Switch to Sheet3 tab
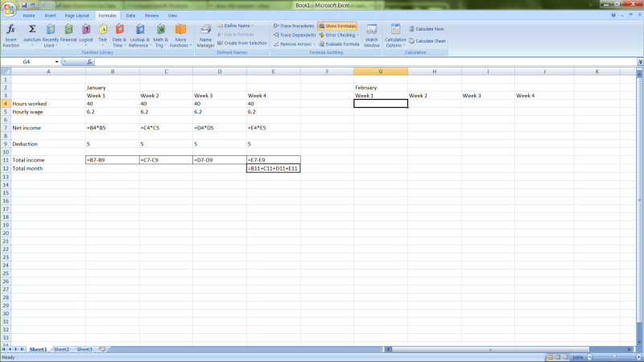Image resolution: width=644 pixels, height=362 pixels. click(85, 349)
